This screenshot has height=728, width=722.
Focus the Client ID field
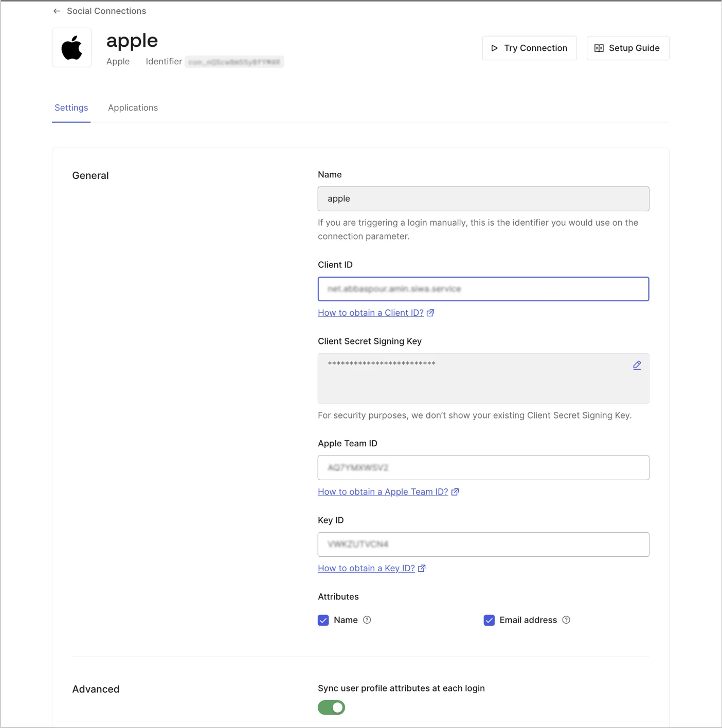click(x=483, y=289)
